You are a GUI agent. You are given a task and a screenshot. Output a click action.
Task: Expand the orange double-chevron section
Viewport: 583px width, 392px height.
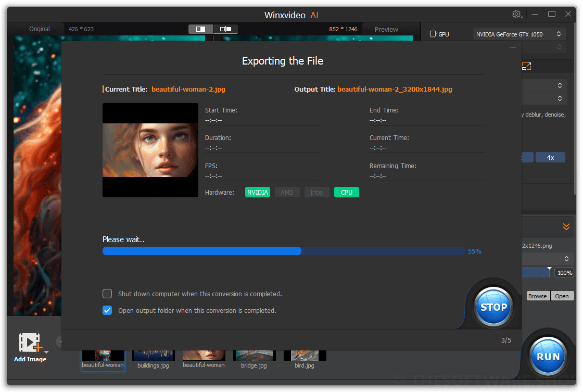tap(566, 226)
